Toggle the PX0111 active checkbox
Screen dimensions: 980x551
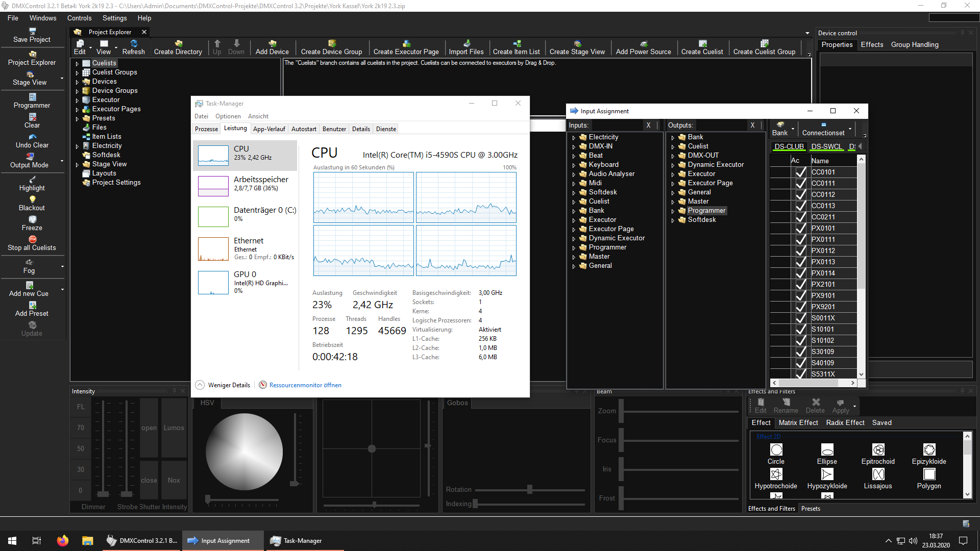[x=800, y=240]
